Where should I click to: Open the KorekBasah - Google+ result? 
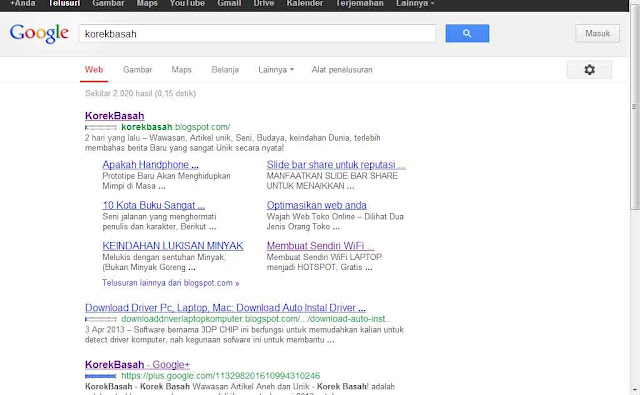pos(137,364)
